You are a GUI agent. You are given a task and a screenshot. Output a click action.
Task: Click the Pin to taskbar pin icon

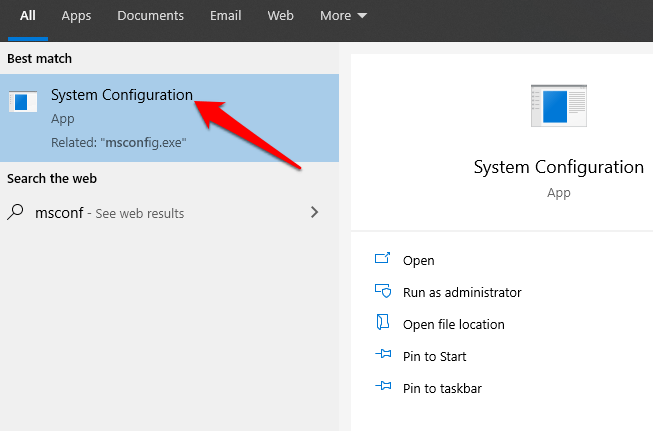pyautogui.click(x=382, y=388)
